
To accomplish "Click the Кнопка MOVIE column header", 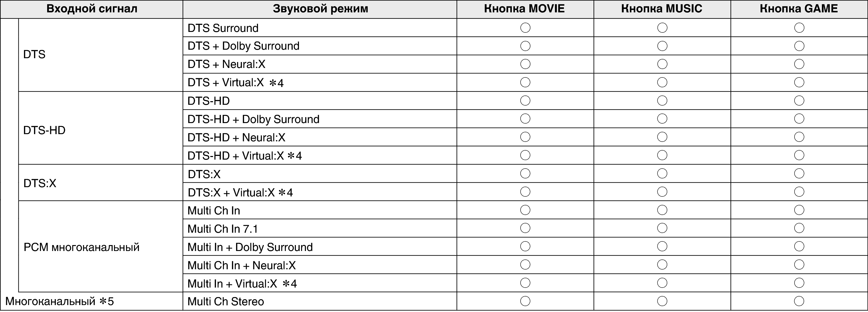I will (x=524, y=9).
